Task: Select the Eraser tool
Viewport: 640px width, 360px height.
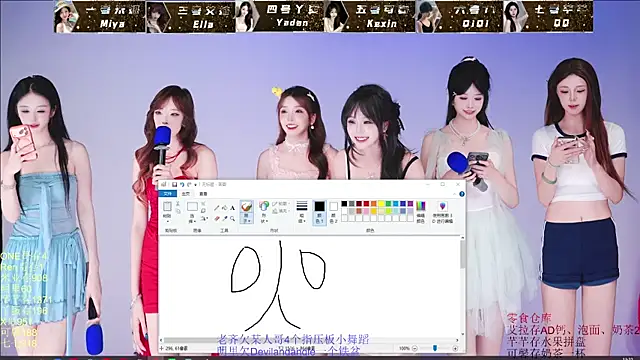Action: 217,219
